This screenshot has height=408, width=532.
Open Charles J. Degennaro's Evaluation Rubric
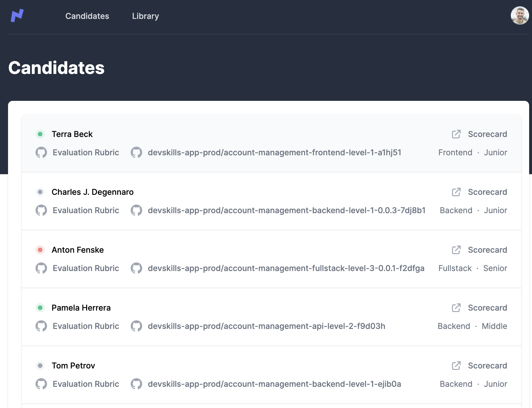tap(86, 210)
